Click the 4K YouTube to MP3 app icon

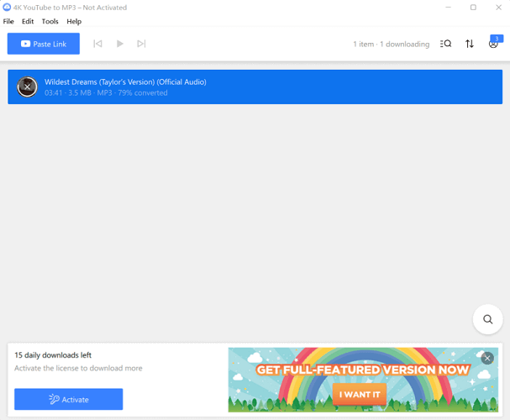coord(7,8)
